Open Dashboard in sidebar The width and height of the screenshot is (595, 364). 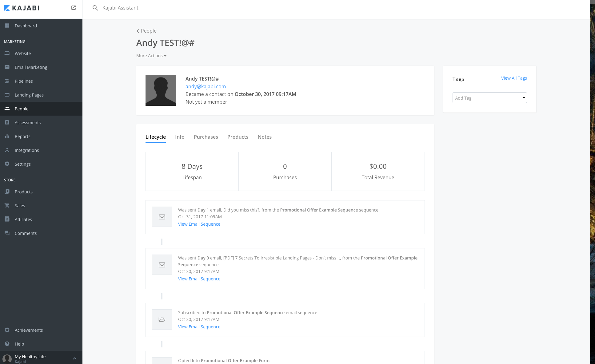41,26
